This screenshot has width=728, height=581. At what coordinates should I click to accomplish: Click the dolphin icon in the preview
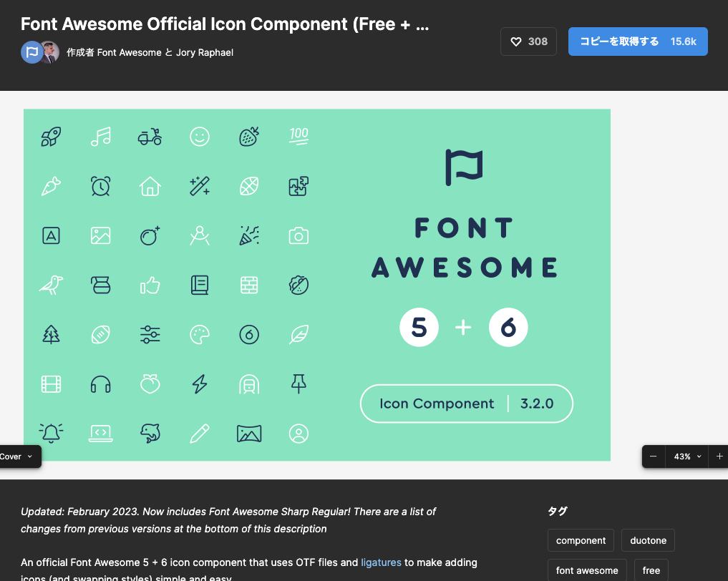click(x=150, y=433)
